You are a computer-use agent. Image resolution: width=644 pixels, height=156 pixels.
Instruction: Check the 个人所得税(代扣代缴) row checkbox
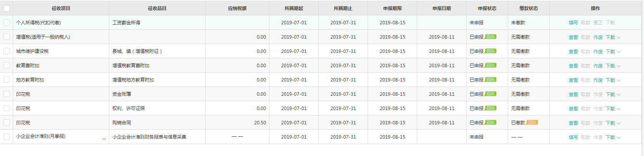pyautogui.click(x=7, y=22)
